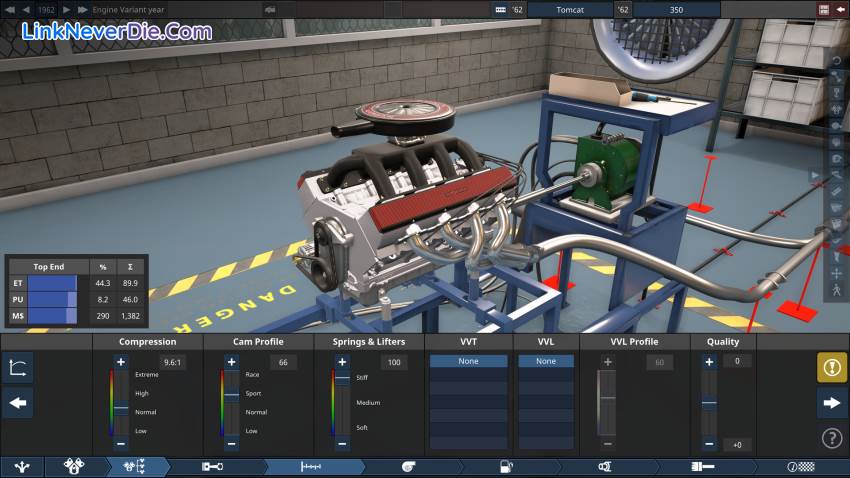Image resolution: width=850 pixels, height=478 pixels.
Task: Open the exhaust tab icon in bottom bar
Action: 702,467
